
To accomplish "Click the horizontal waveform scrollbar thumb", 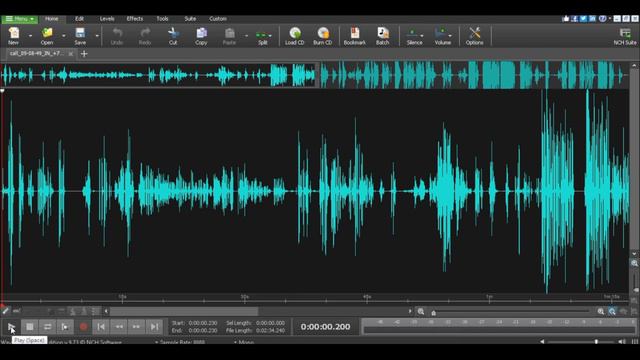I will click(184, 311).
